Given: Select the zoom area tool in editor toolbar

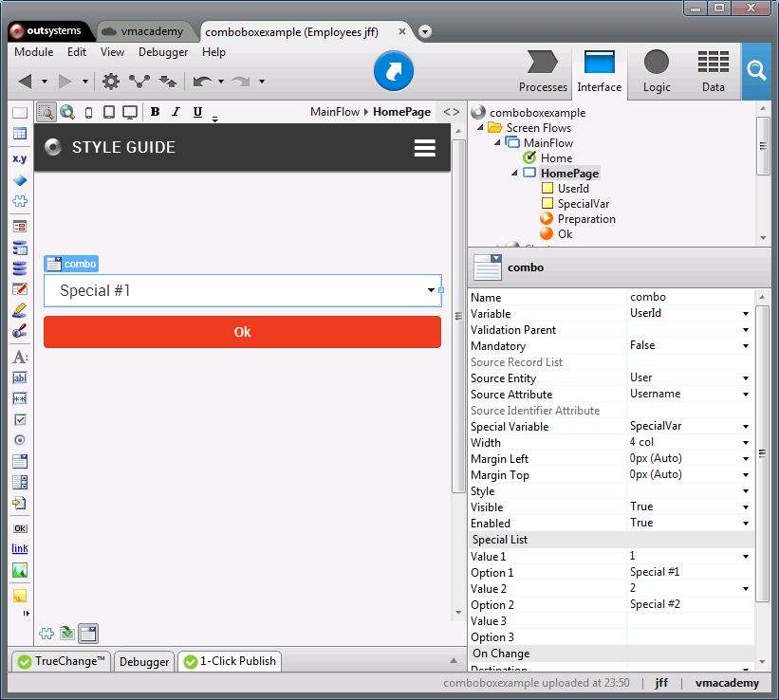Looking at the screenshot, I should tap(46, 112).
